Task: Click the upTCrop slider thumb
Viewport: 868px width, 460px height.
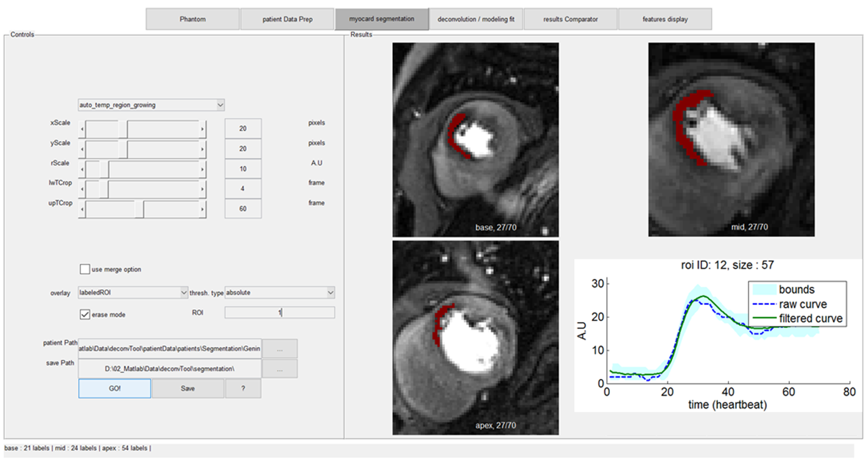Action: 139,210
